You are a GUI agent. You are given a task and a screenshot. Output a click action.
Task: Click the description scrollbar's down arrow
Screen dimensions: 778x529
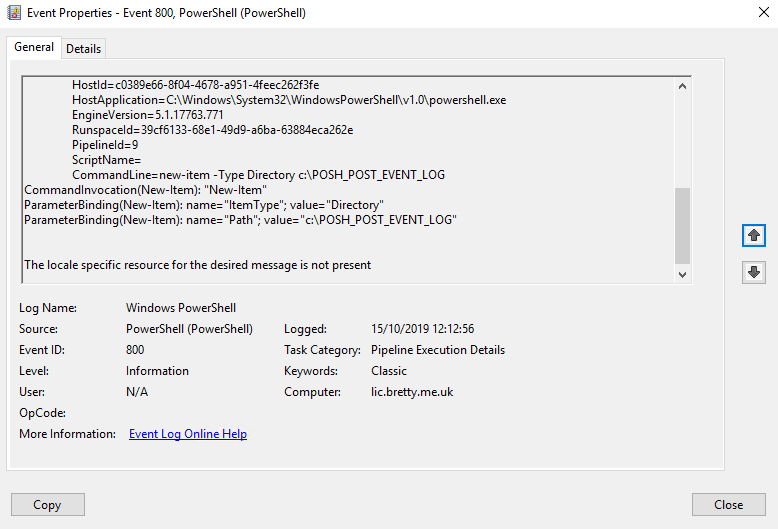(683, 274)
